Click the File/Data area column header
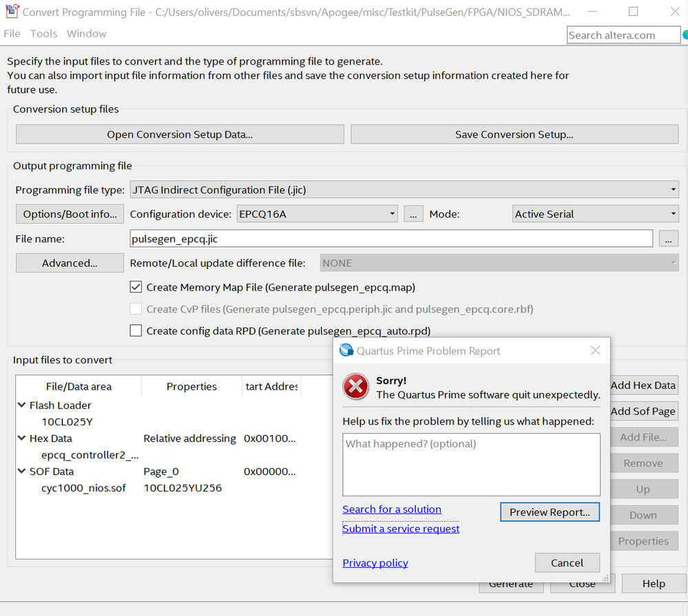Viewport: 688px width, 616px height. tap(79, 386)
